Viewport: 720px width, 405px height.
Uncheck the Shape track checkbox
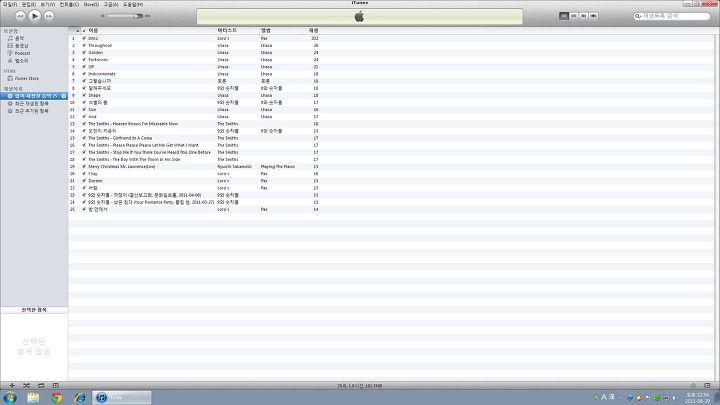pos(84,96)
